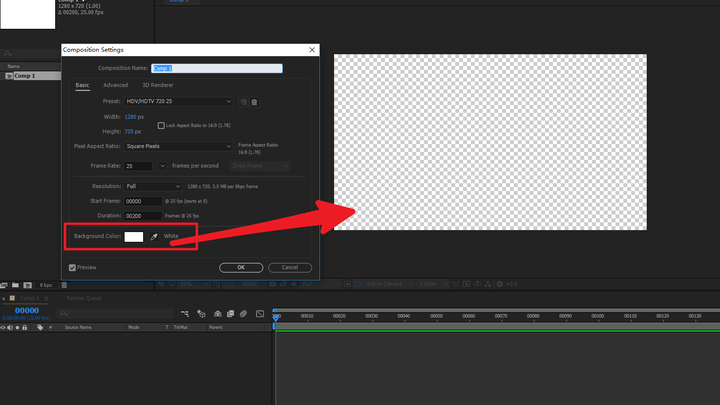This screenshot has height=405, width=720.
Task: Switch to the 3D Renderer tab
Action: click(158, 85)
